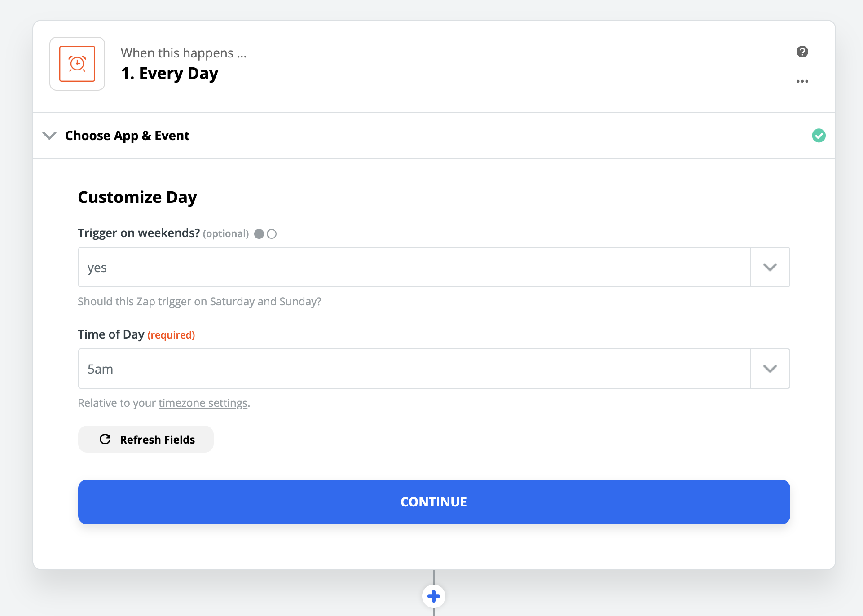Click the "When this happens ..." label

184,53
